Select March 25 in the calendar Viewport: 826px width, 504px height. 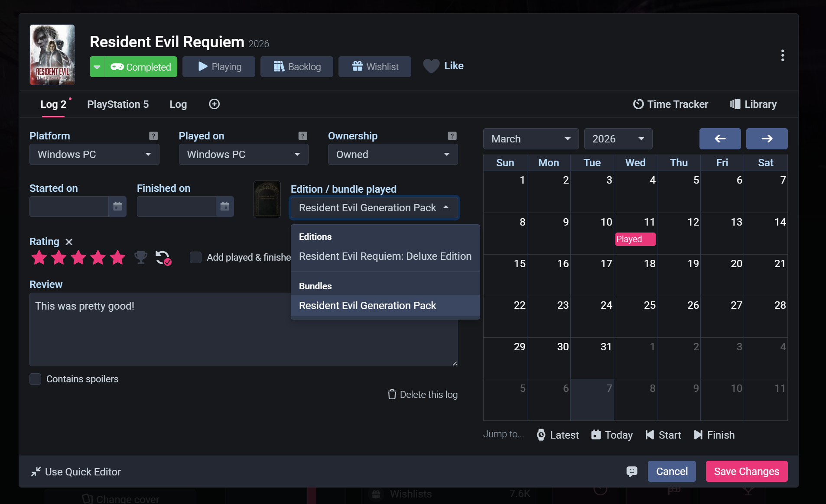click(x=635, y=317)
